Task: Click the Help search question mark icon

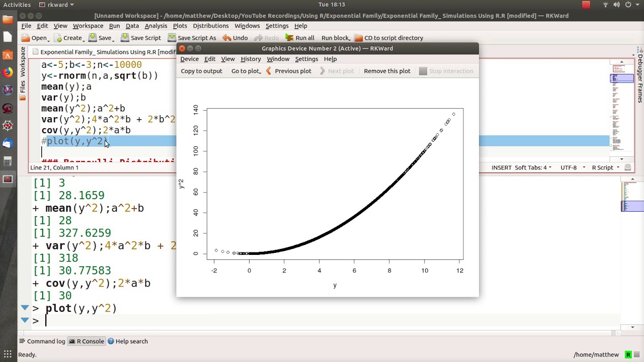Action: tap(111, 341)
